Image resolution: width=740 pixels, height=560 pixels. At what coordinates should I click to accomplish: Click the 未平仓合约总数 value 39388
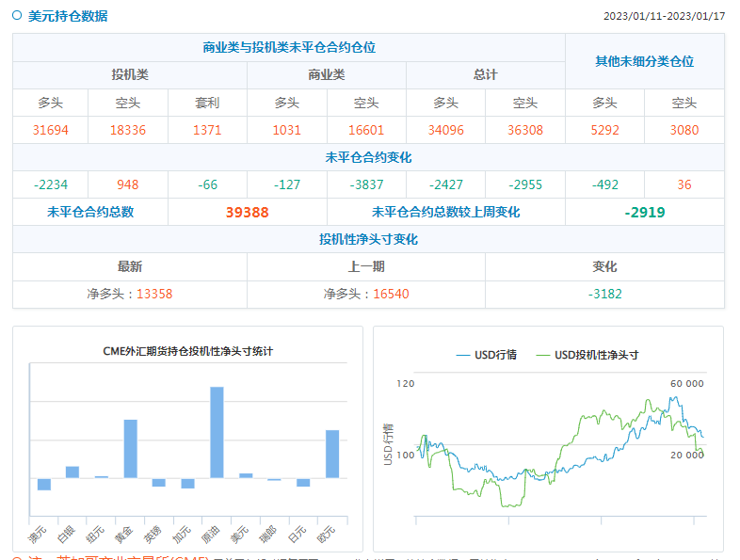point(247,213)
